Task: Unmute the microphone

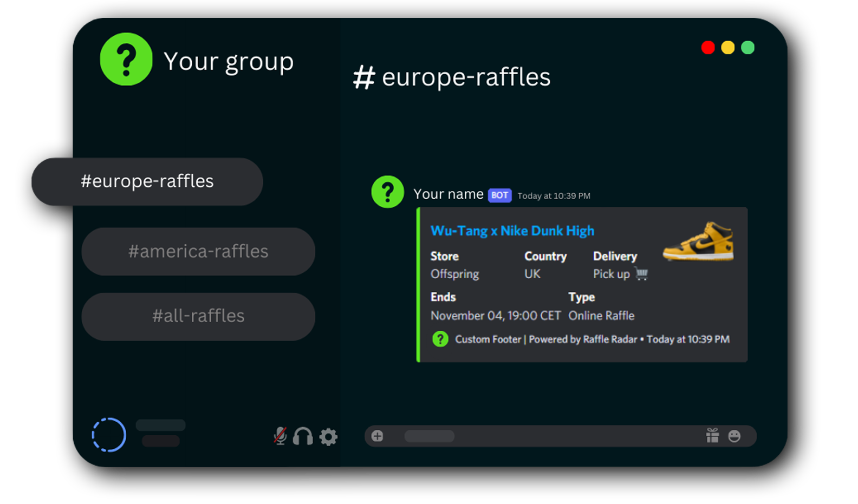Action: [x=280, y=436]
